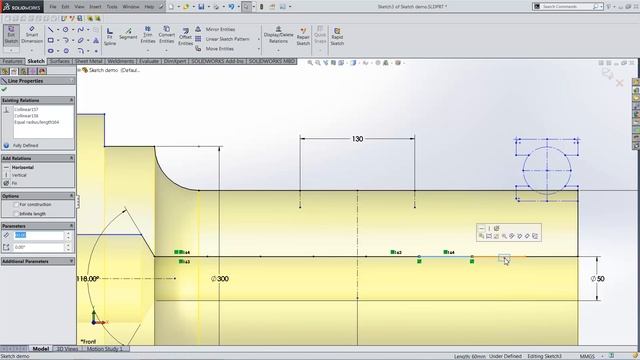Collapse the Parameters section
The height and width of the screenshot is (360, 640).
click(x=71, y=226)
